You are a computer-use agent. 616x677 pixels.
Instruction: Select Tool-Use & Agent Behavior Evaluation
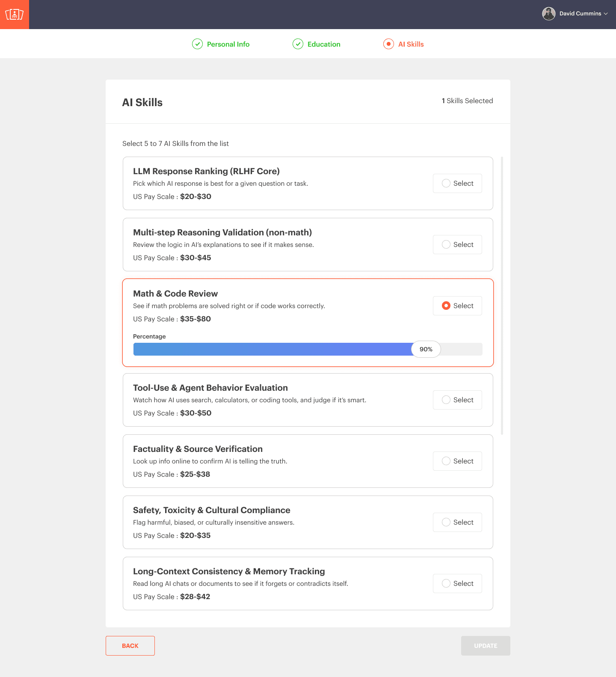click(x=457, y=400)
